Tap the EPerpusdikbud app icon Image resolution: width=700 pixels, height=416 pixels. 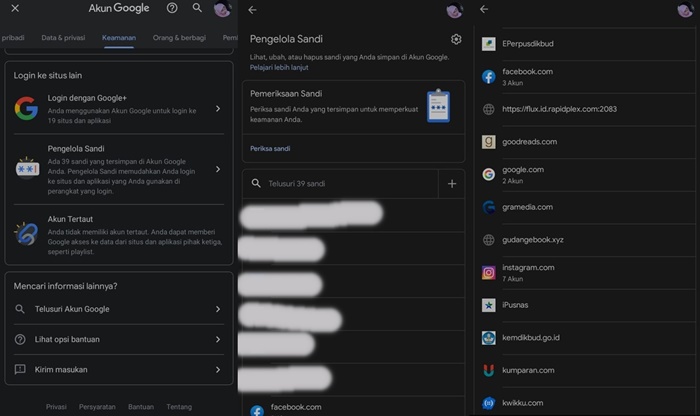488,44
